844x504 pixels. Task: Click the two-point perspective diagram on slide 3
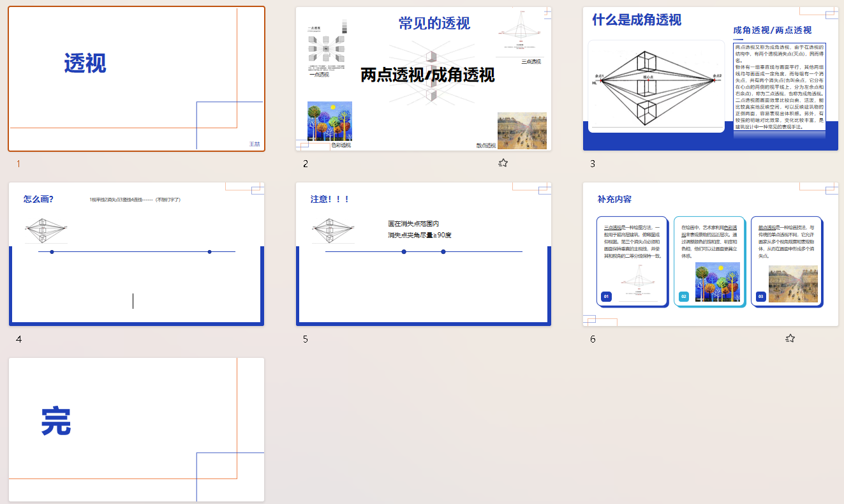tap(656, 86)
